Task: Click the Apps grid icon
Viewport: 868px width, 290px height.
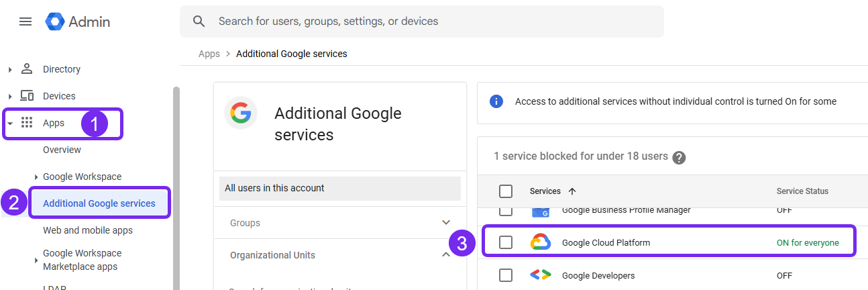Action: click(27, 122)
